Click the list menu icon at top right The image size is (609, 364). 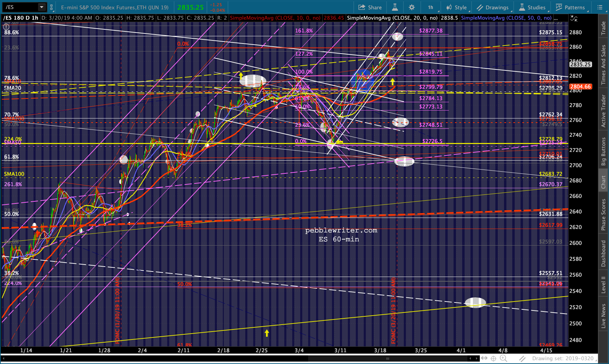(600, 7)
